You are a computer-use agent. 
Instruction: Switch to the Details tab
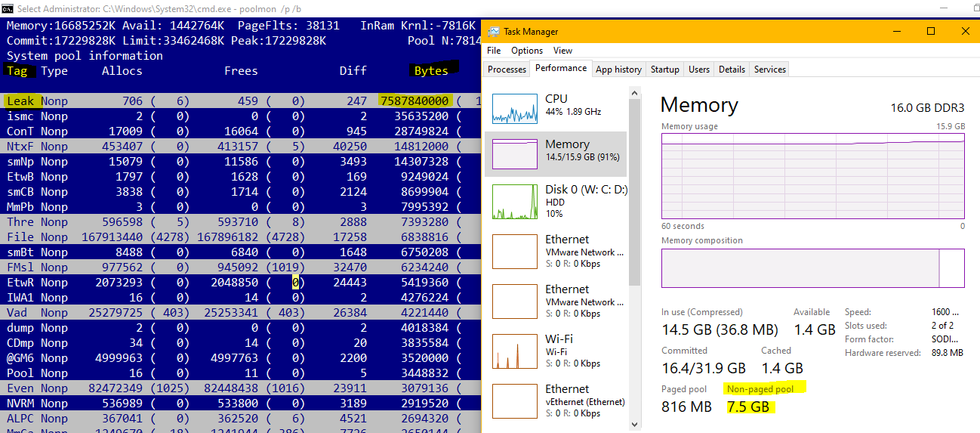coord(732,70)
